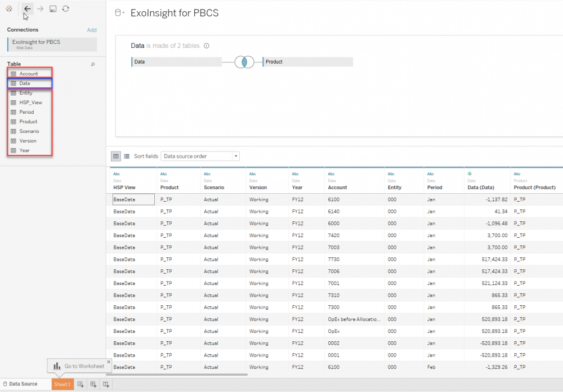563x392 pixels.
Task: Select the Sheet 1 tab
Action: tap(62, 384)
